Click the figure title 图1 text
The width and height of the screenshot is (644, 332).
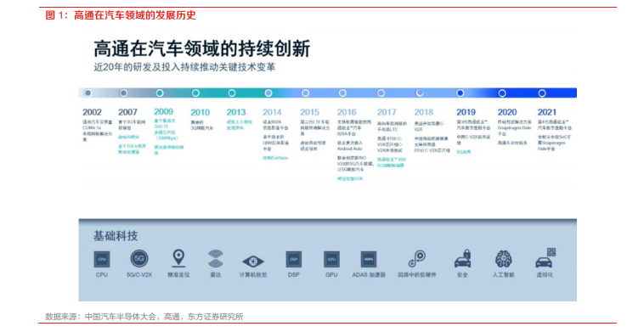(x=121, y=15)
